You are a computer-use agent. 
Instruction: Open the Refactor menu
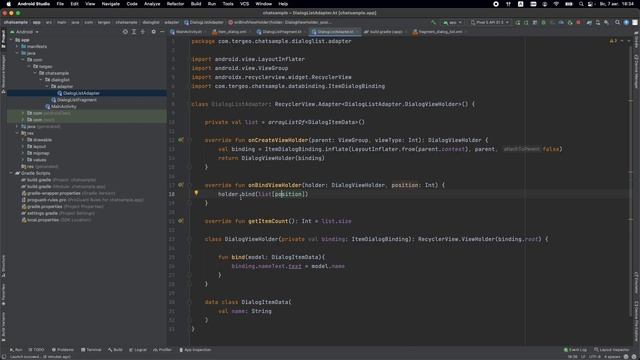coord(175,4)
